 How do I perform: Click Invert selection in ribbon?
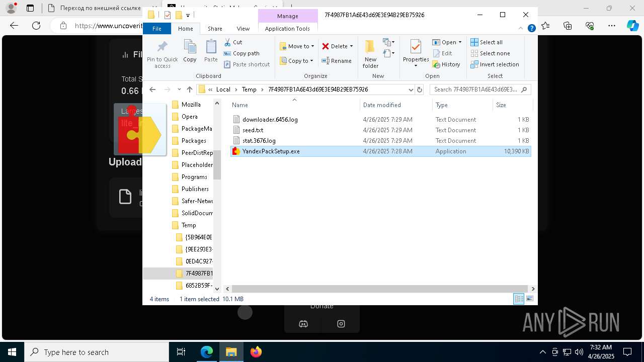pyautogui.click(x=495, y=64)
